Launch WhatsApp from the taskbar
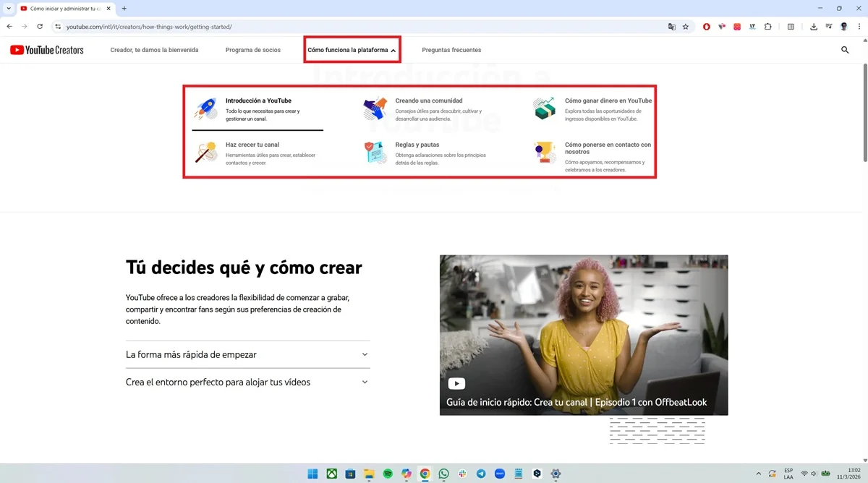The image size is (868, 483). (443, 474)
